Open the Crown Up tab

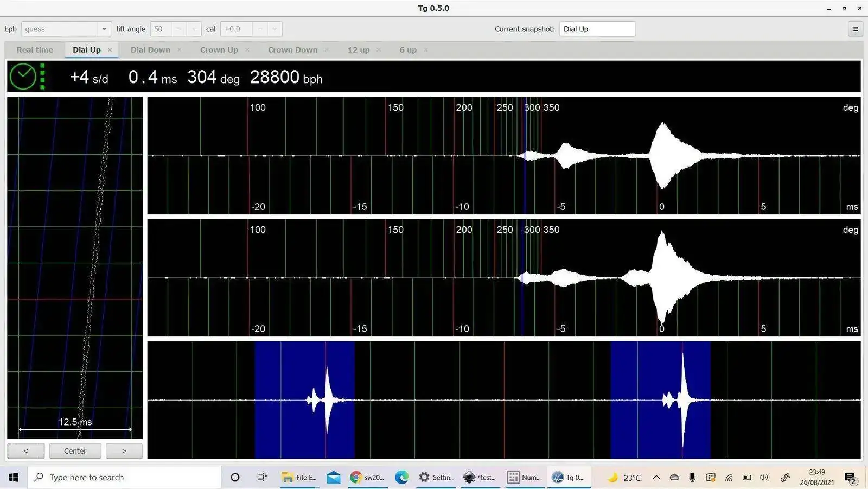click(219, 50)
